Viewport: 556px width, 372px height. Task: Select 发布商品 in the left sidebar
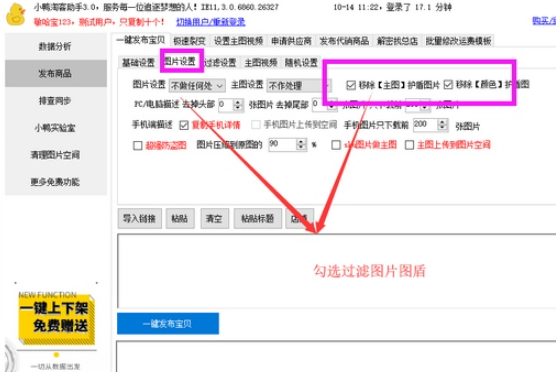click(x=55, y=73)
